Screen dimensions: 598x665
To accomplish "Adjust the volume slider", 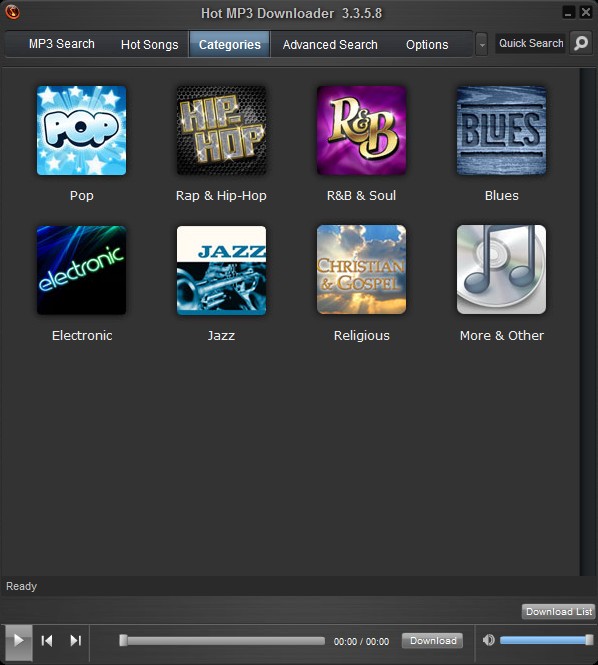I will point(546,640).
